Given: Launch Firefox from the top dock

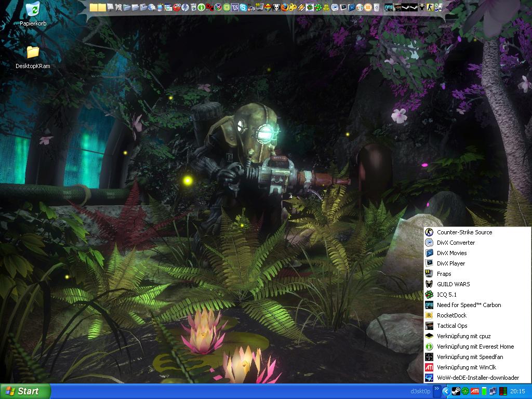Looking at the screenshot, I should 285,7.
